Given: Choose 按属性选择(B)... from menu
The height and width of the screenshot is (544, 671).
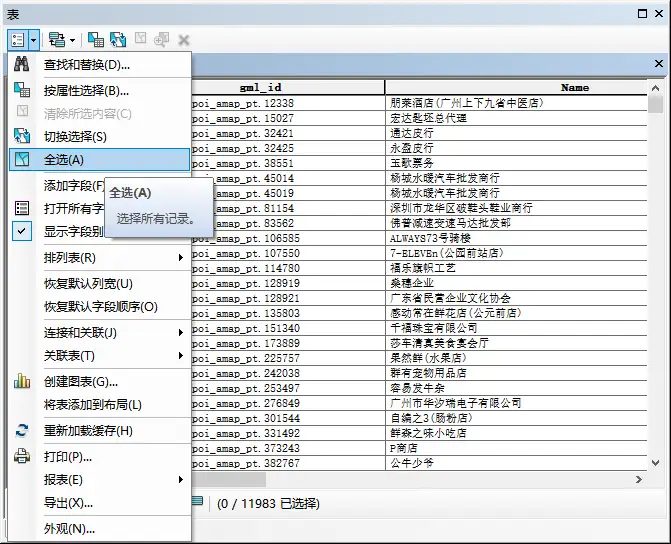Looking at the screenshot, I should coord(99,90).
